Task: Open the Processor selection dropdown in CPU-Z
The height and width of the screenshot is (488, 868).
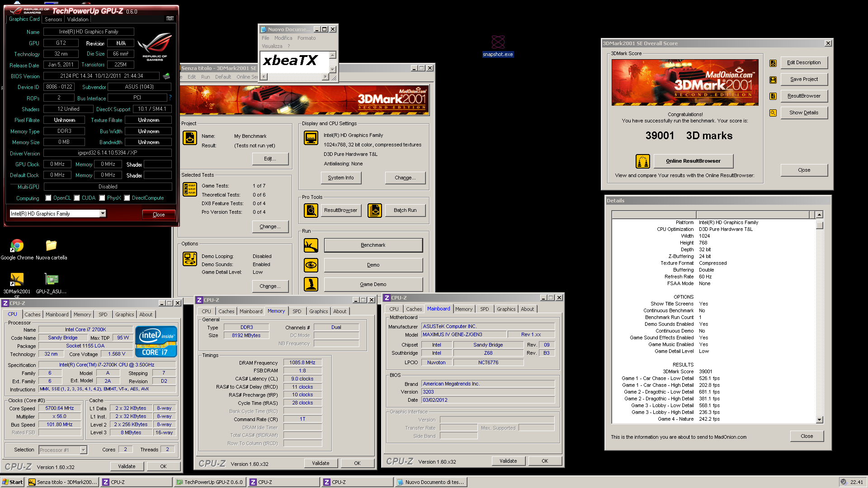Action: (x=83, y=450)
